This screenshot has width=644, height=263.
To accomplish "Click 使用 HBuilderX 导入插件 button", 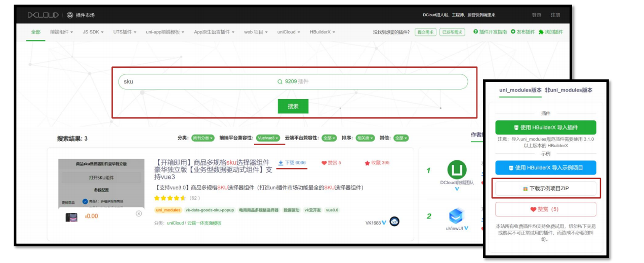I will 546,127.
